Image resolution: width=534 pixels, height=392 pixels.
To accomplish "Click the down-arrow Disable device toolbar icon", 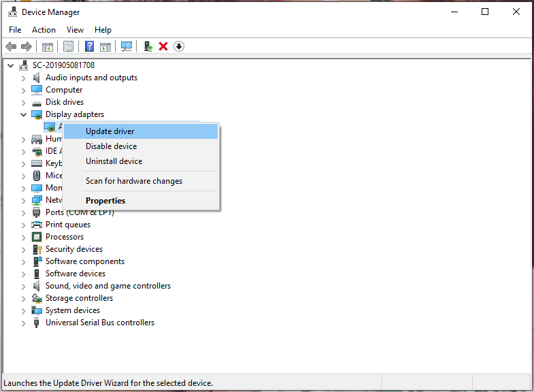I will pos(179,46).
